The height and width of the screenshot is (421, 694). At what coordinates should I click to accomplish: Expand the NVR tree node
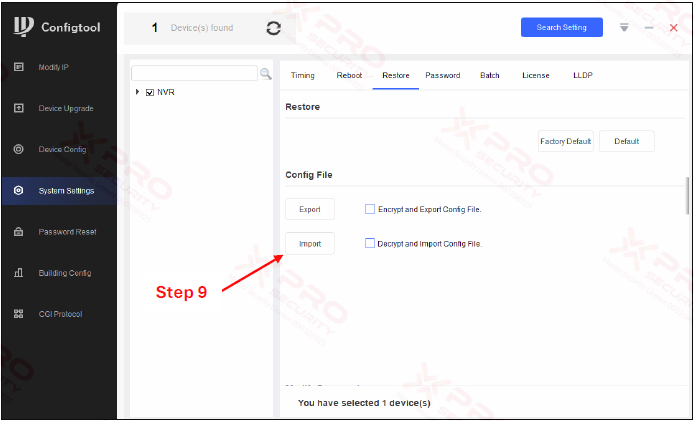pos(138,92)
